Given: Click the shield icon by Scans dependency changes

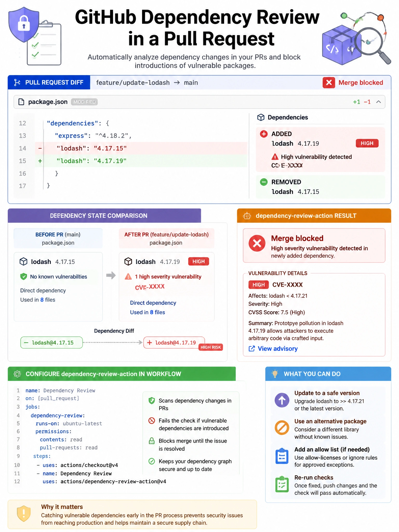Looking at the screenshot, I should (x=152, y=401).
